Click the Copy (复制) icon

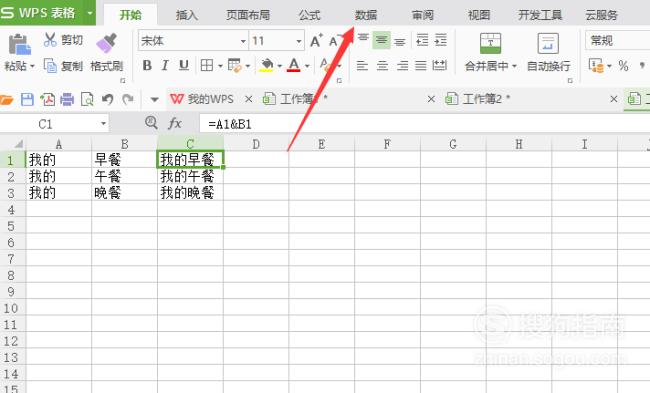[50, 66]
